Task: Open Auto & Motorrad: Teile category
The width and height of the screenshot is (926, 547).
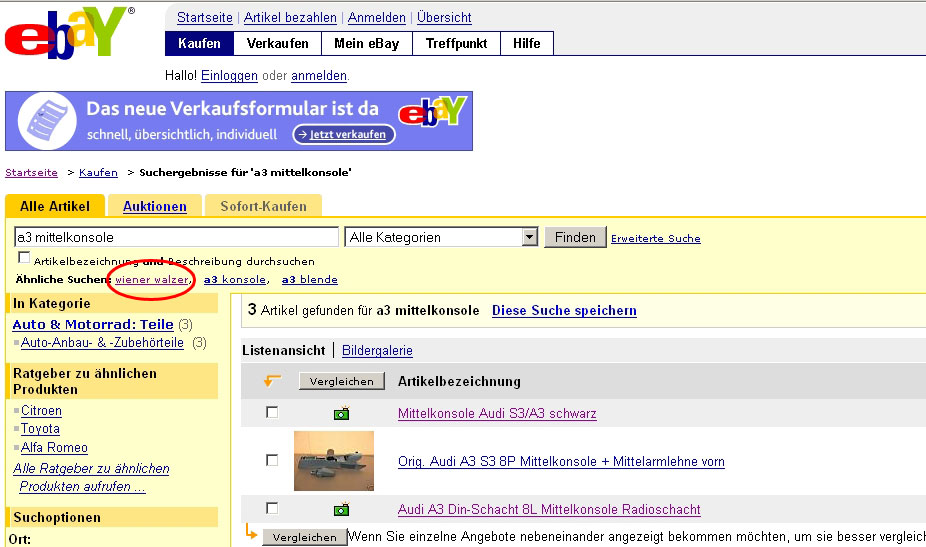Action: 93,324
